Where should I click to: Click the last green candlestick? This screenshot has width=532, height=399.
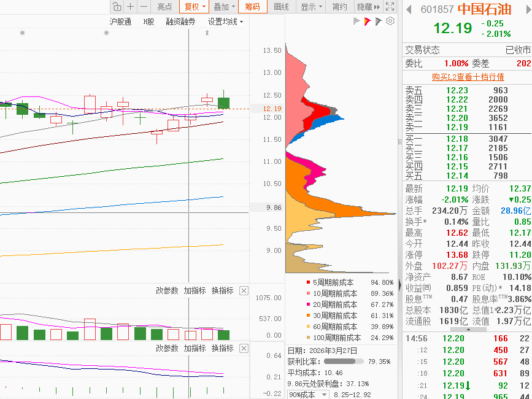(x=223, y=103)
